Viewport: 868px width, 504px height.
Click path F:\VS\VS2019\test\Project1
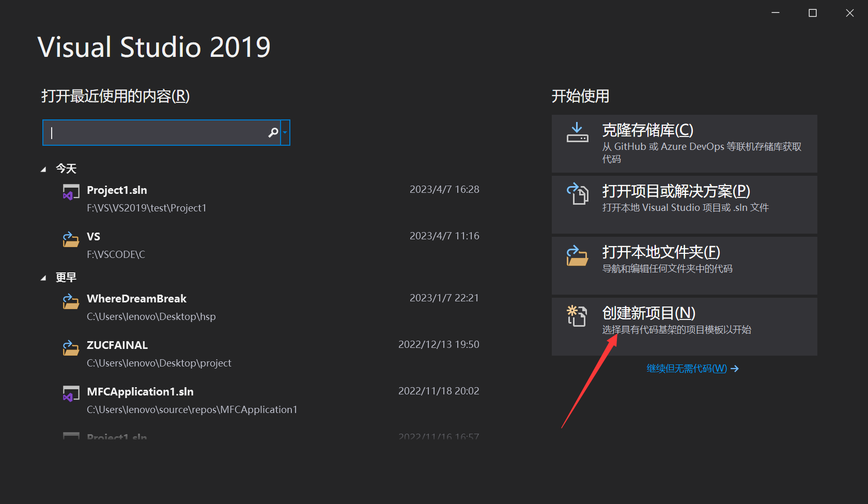coord(147,208)
